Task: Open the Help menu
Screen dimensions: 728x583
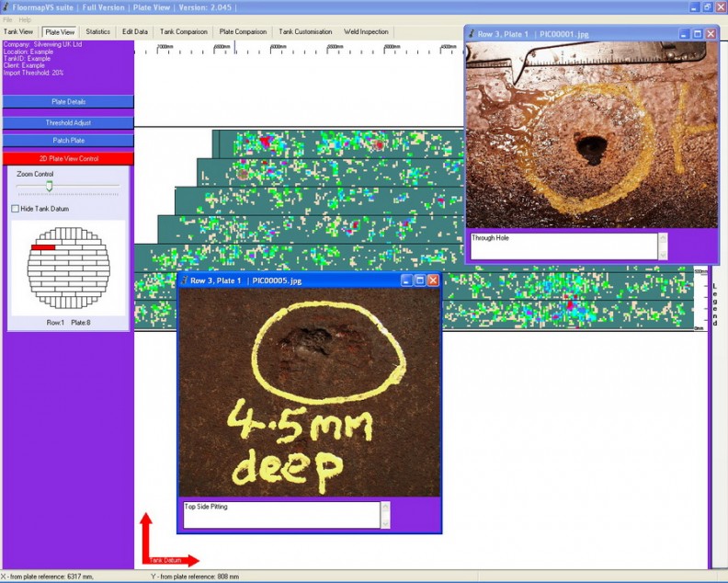Action: point(25,19)
